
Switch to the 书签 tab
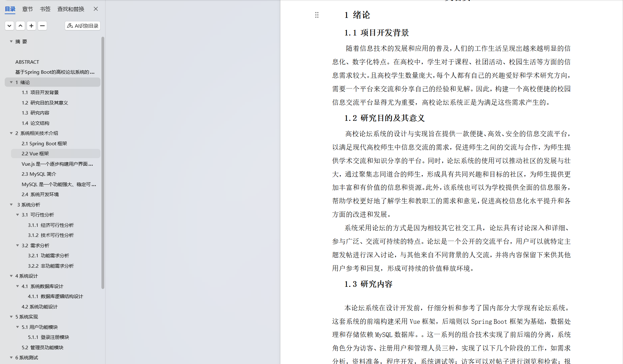45,9
